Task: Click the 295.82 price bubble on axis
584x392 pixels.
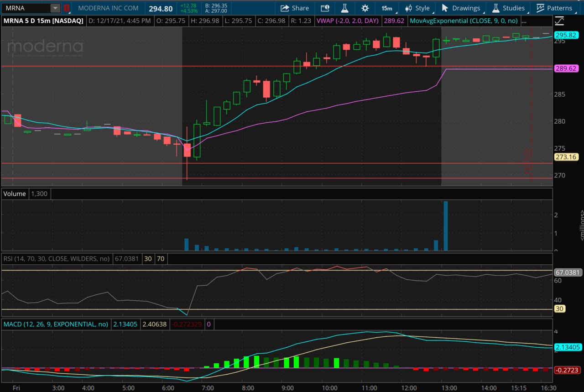Action: tap(566, 35)
